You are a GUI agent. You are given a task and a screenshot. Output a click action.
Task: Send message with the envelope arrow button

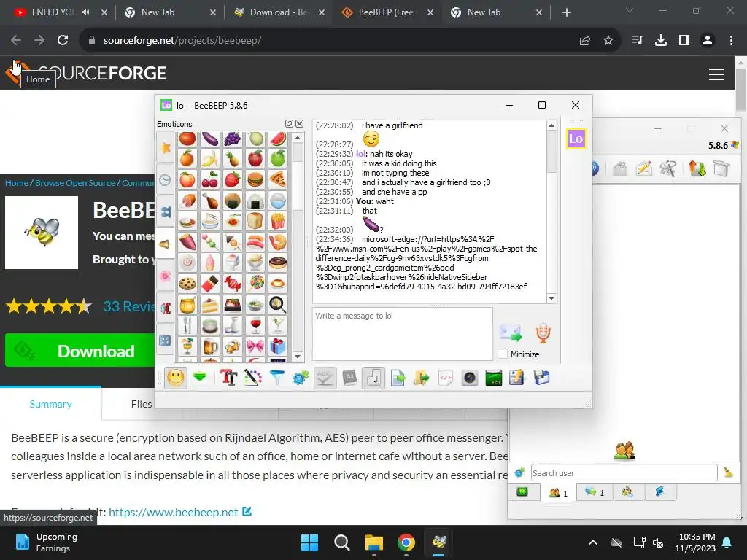coord(511,332)
